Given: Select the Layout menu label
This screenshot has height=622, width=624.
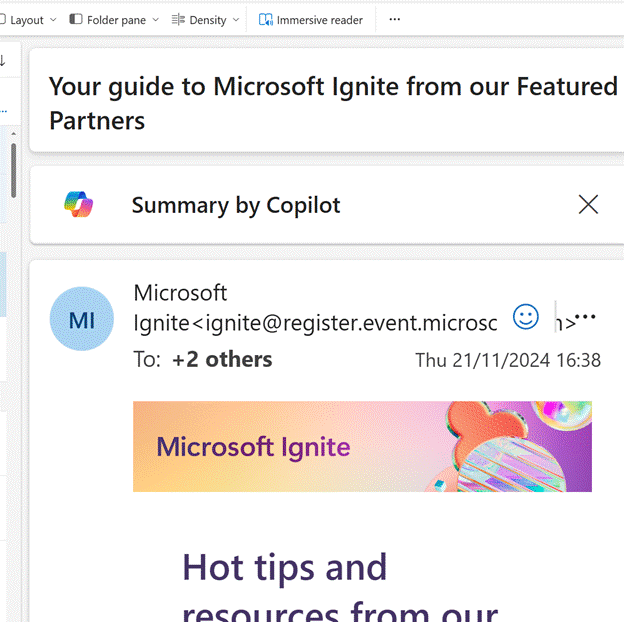Looking at the screenshot, I should click(27, 20).
